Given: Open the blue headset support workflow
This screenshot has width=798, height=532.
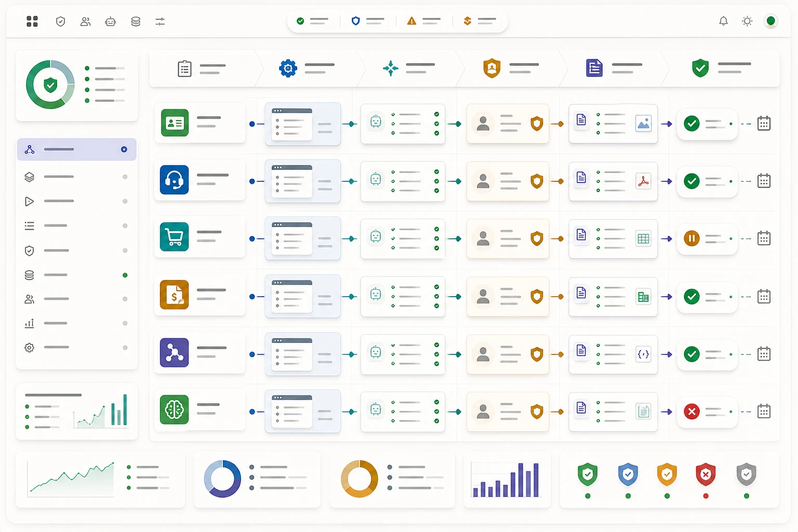Looking at the screenshot, I should click(x=199, y=180).
